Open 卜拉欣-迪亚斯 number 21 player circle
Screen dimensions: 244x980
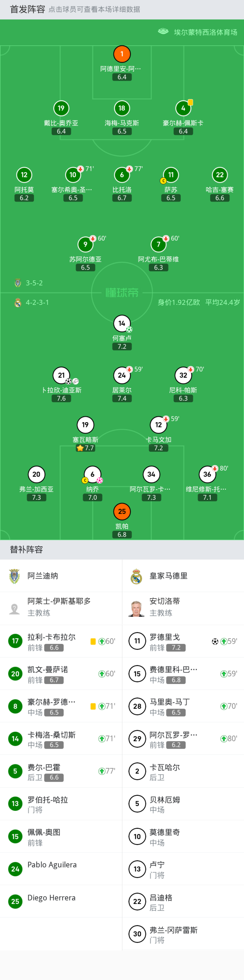tap(61, 375)
